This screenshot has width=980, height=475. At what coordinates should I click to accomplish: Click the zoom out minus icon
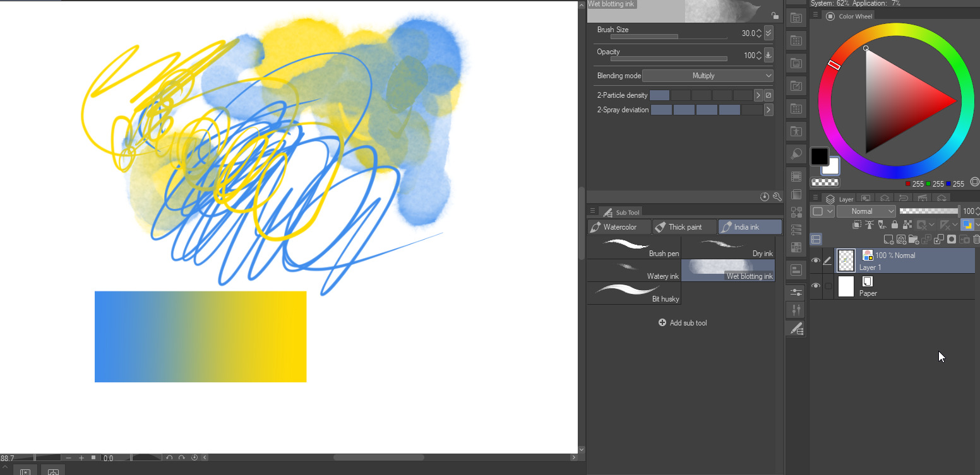point(69,458)
